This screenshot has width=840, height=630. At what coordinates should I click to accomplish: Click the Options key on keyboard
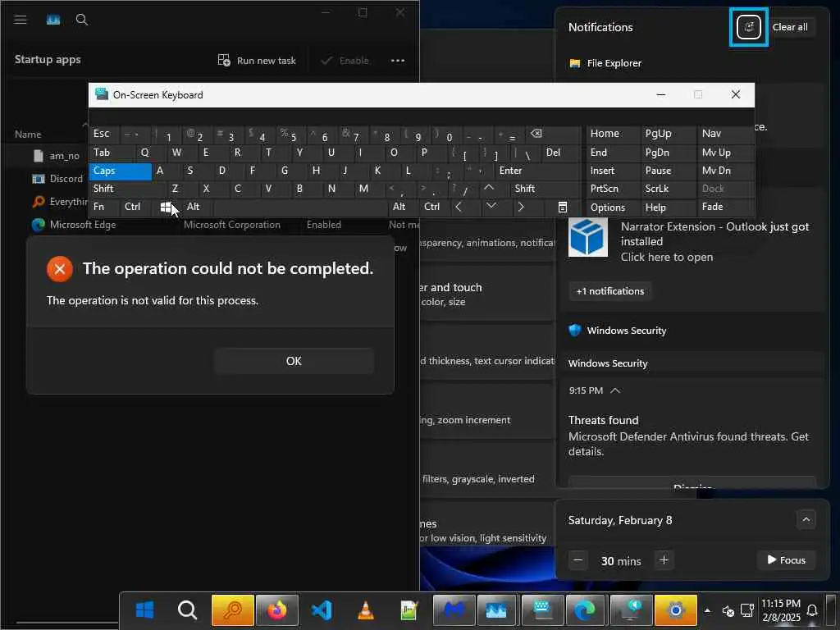coord(614,208)
